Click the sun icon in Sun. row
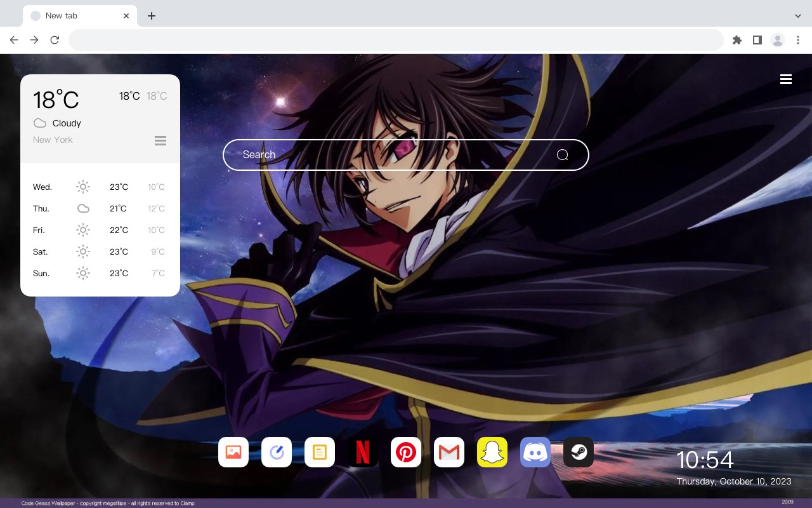The image size is (812, 508). (83, 273)
